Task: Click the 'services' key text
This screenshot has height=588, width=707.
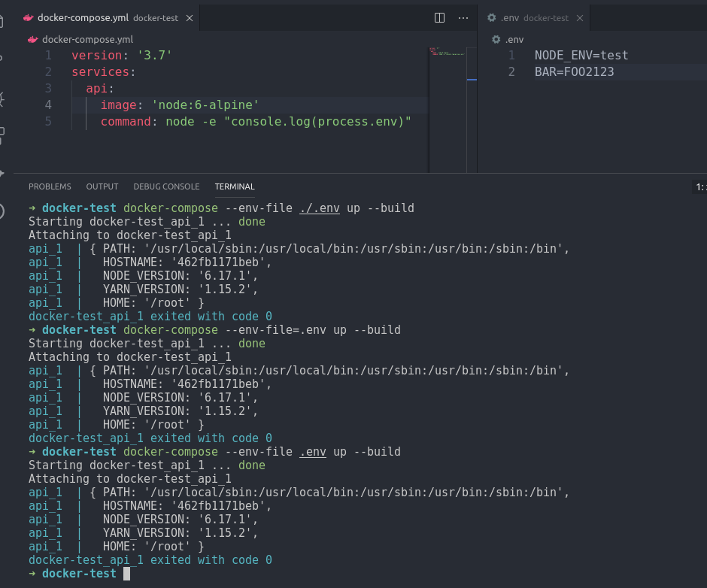Action: pos(100,72)
